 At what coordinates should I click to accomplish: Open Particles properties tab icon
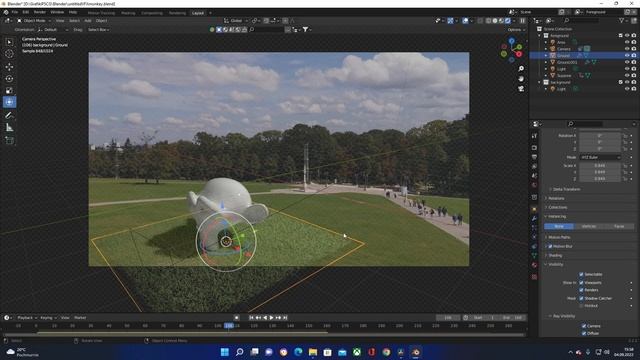click(534, 228)
